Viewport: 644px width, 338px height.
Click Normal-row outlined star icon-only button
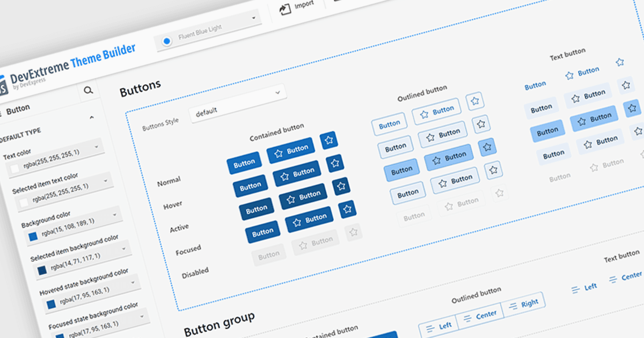pyautogui.click(x=475, y=100)
